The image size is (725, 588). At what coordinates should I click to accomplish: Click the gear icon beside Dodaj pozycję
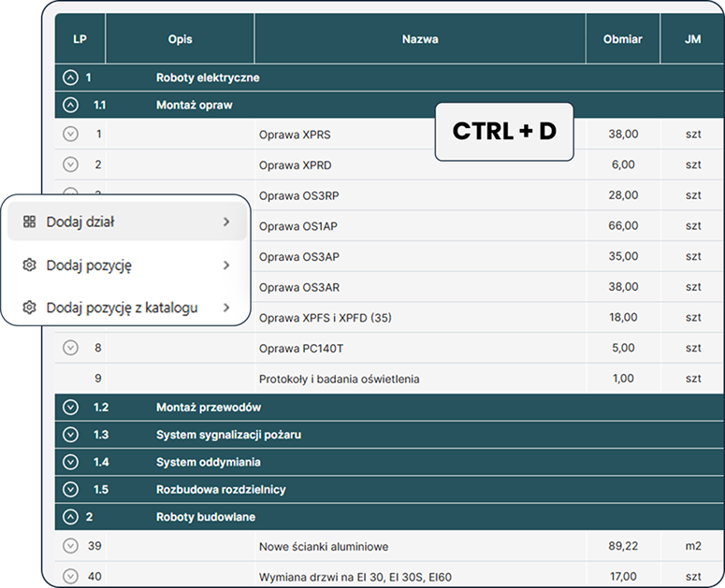pos(29,265)
